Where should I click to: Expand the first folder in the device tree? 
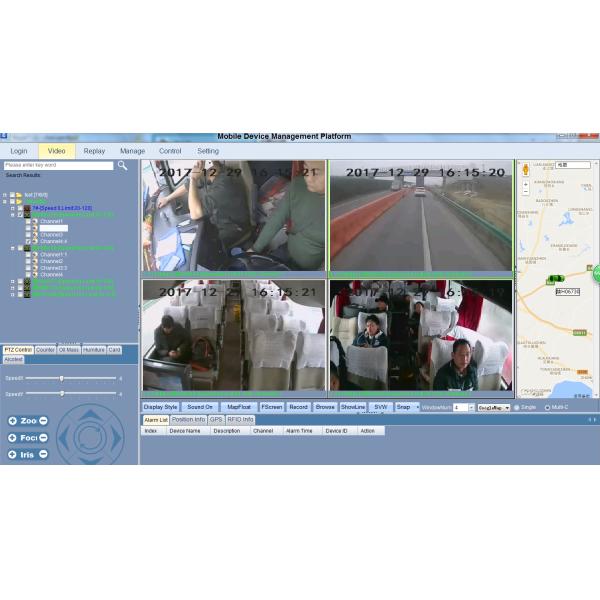(5, 194)
